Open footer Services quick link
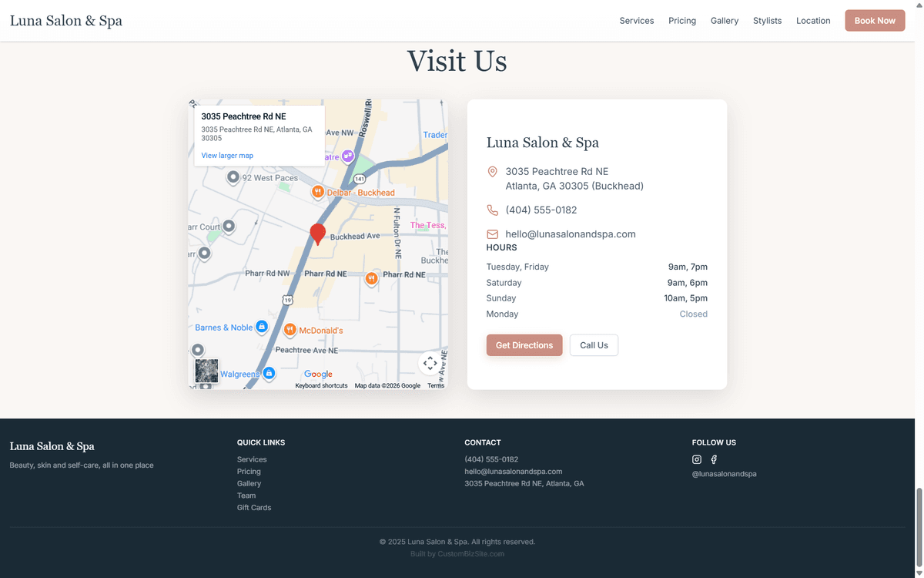Viewport: 924px width, 578px height. (252, 459)
